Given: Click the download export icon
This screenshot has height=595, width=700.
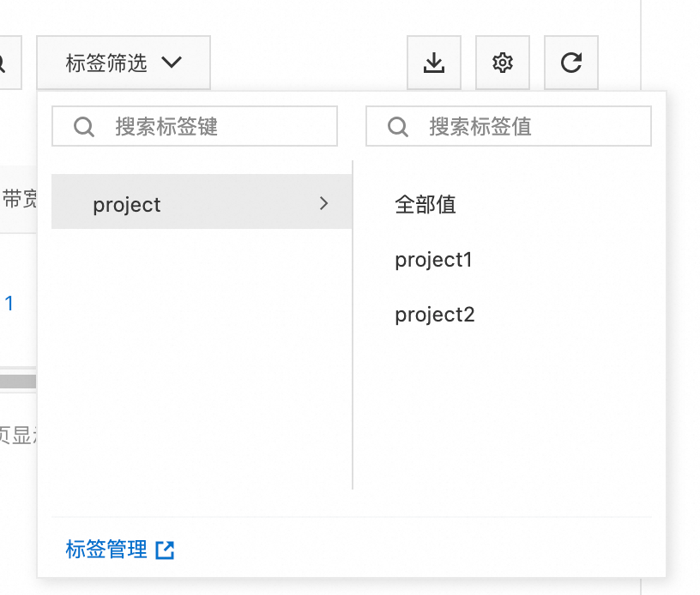Looking at the screenshot, I should click(434, 63).
